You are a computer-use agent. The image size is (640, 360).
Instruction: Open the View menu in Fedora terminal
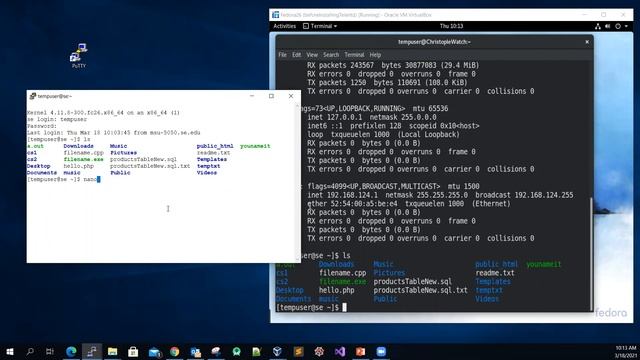(312, 55)
